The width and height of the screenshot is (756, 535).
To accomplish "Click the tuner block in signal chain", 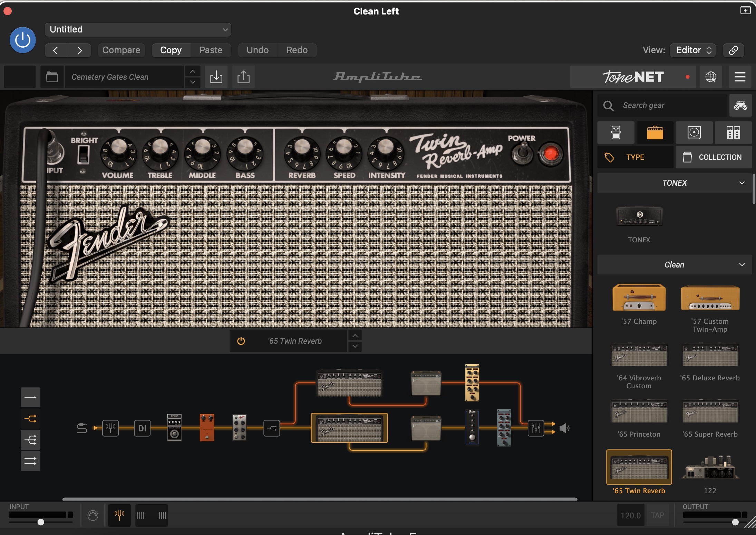I will (110, 428).
